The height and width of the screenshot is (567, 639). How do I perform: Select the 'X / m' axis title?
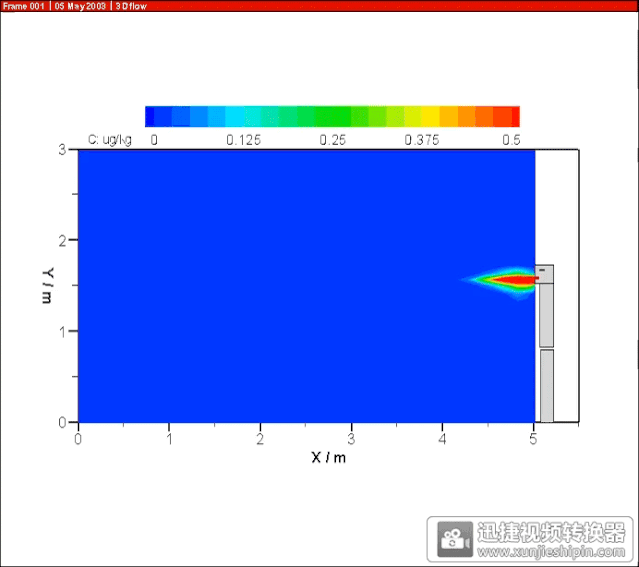(x=329, y=457)
